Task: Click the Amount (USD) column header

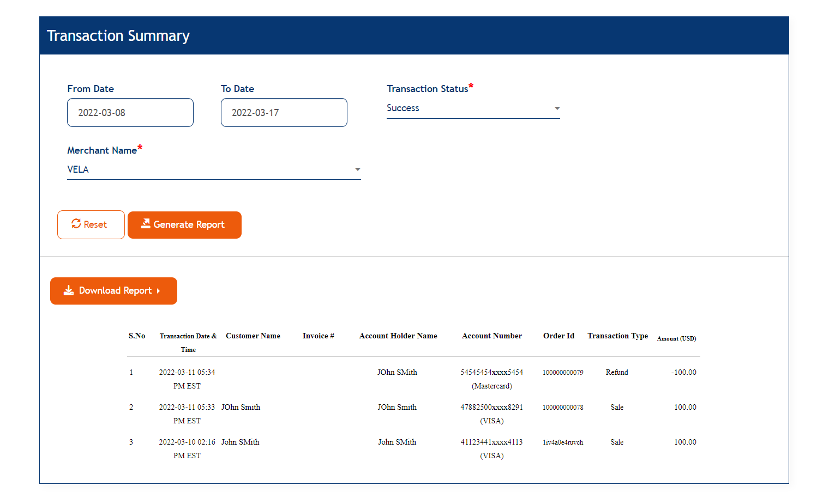Action: [676, 338]
